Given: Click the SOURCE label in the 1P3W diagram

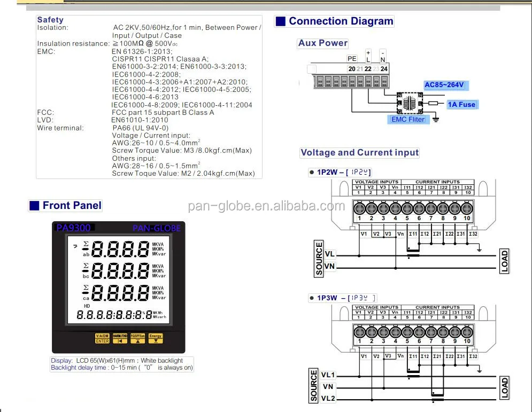Looking at the screenshot, I should click(314, 386).
